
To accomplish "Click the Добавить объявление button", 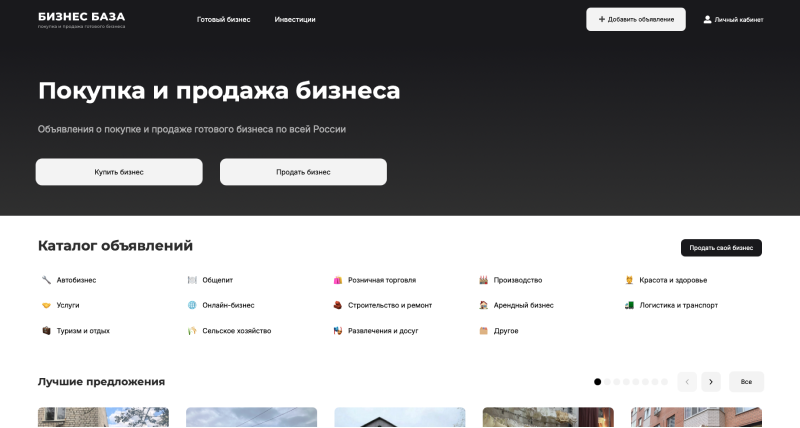I will 636,19.
